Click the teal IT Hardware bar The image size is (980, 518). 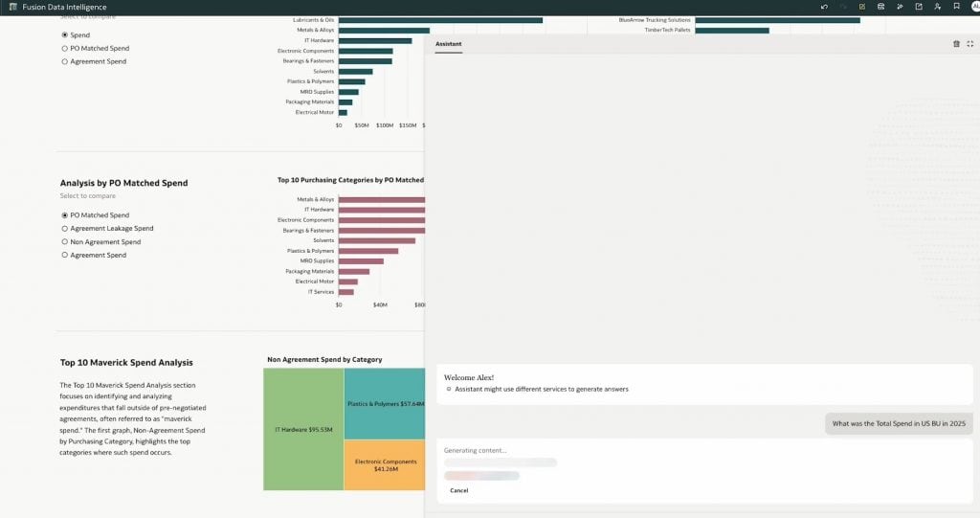[x=375, y=40]
